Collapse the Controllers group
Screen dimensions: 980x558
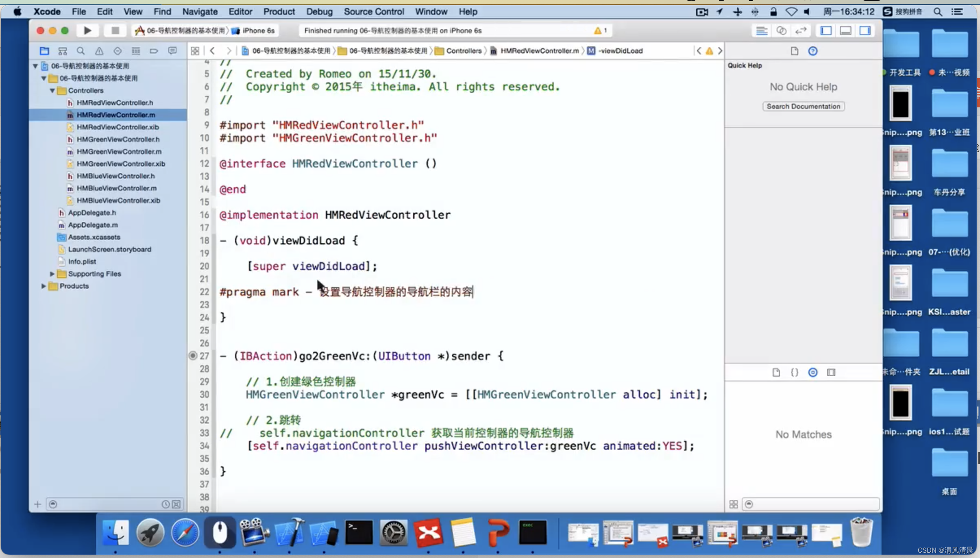52,90
